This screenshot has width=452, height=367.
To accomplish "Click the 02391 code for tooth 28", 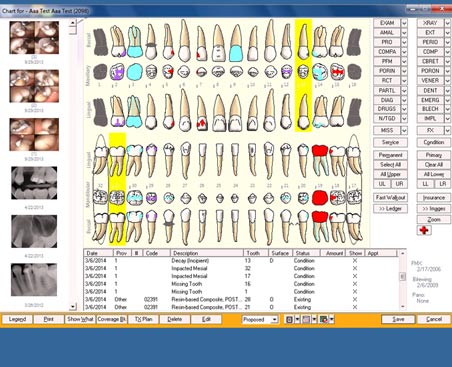I will point(151,299).
